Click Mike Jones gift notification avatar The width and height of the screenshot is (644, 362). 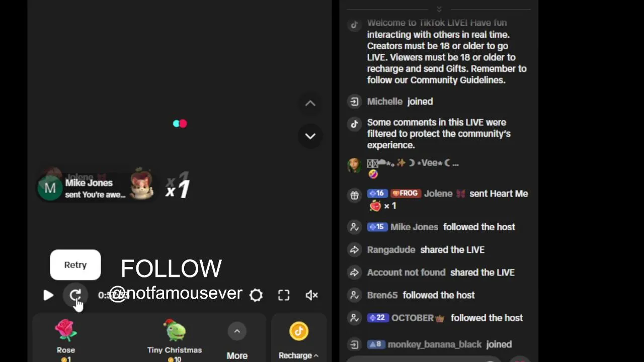click(x=50, y=188)
